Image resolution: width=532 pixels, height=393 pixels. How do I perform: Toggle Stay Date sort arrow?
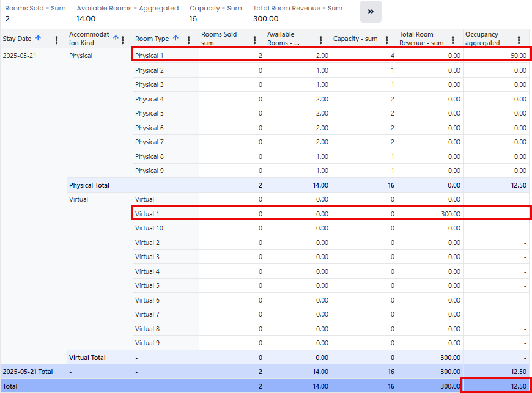(38, 39)
